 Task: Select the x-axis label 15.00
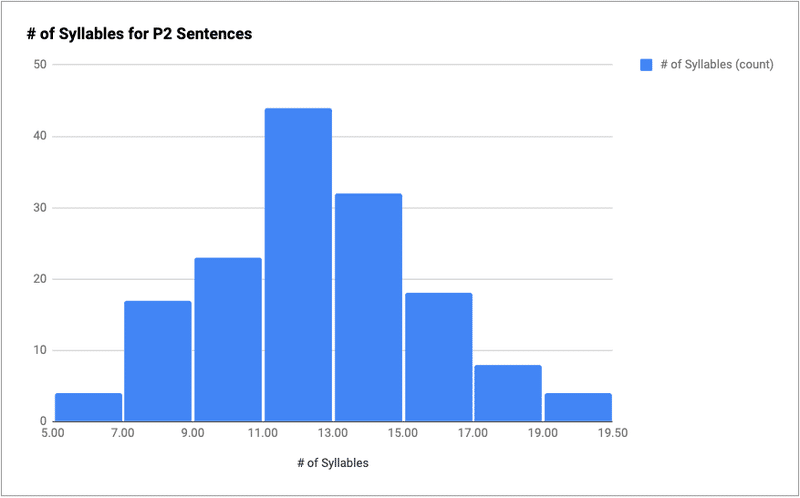403,433
